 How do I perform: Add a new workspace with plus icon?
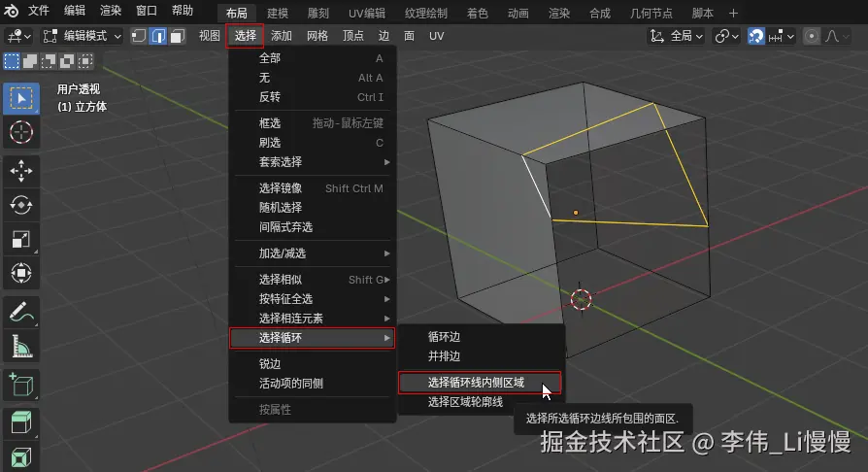tap(733, 13)
